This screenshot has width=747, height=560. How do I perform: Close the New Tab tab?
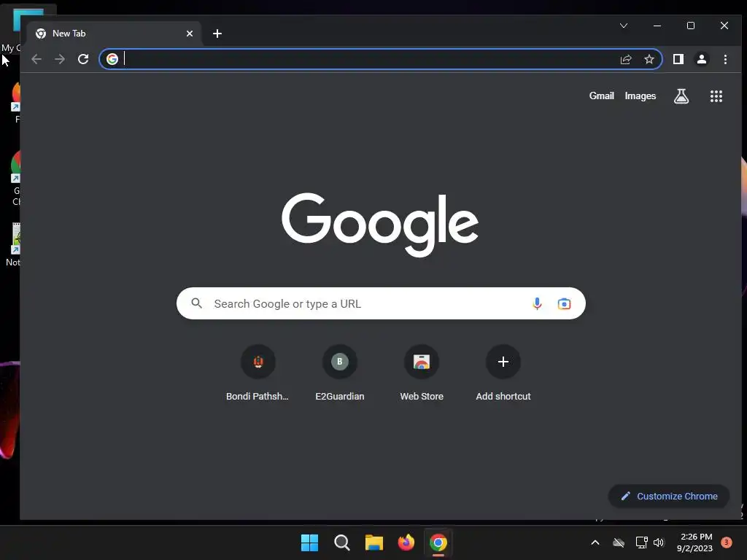point(190,34)
